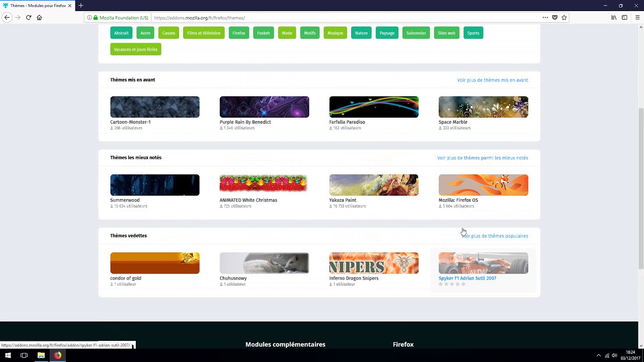Screen dimensions: 644x362
Task: Open network icon in system tray
Action: 607,355
